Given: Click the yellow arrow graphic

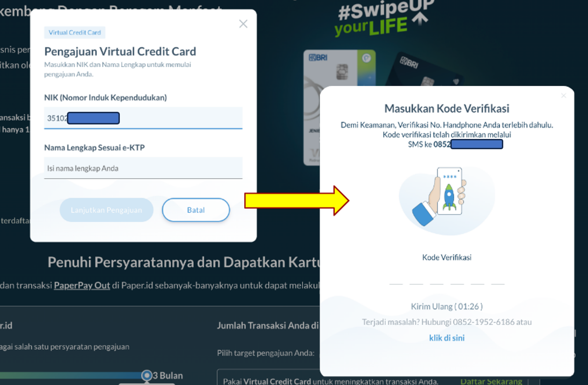Looking at the screenshot, I should (x=297, y=200).
